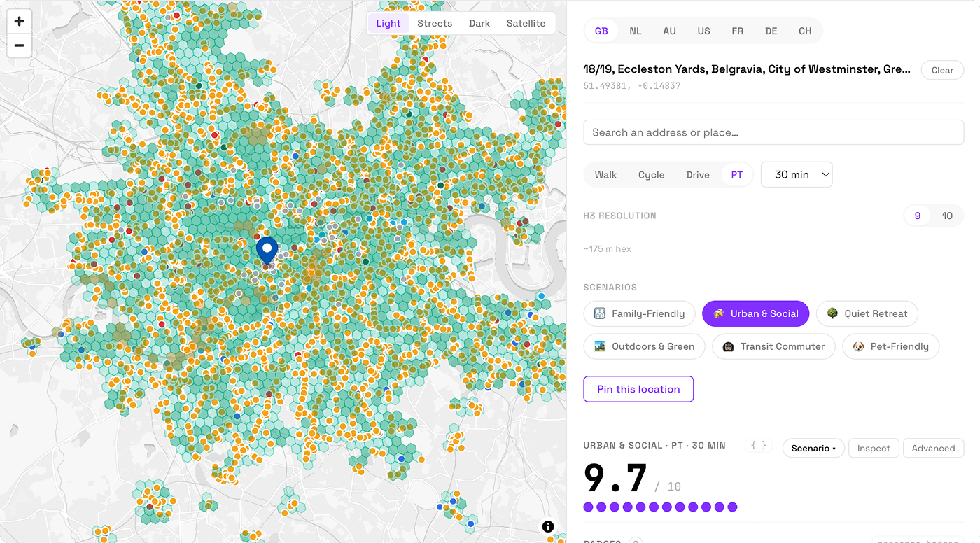Select the Outdoors & Green scenario
The height and width of the screenshot is (543, 980).
click(x=644, y=346)
